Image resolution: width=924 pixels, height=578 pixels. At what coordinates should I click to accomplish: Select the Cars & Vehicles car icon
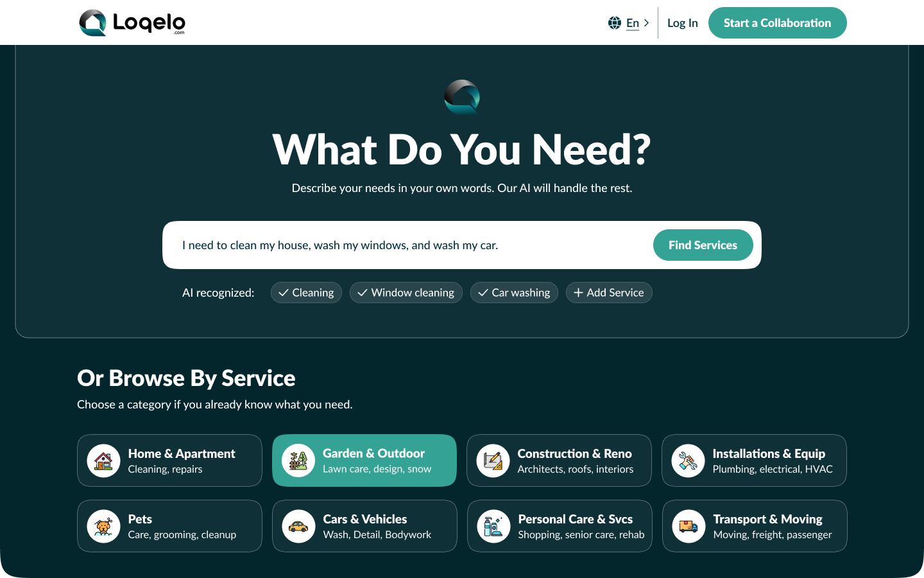point(298,527)
